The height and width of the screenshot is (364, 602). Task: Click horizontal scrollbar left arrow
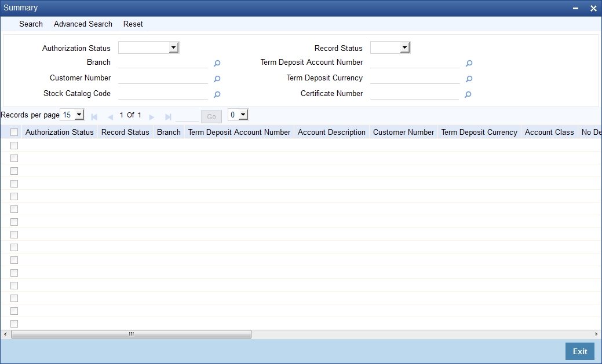pos(5,334)
